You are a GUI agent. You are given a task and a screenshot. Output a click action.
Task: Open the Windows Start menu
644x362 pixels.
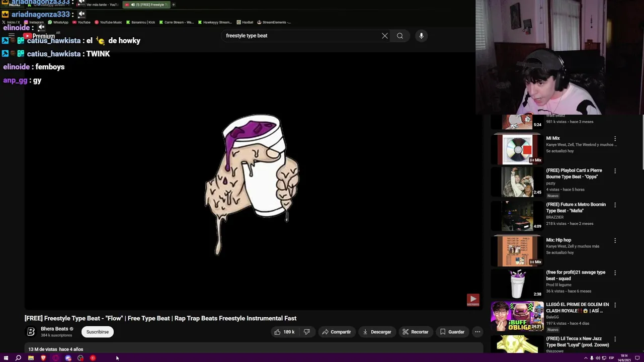(x=6, y=358)
